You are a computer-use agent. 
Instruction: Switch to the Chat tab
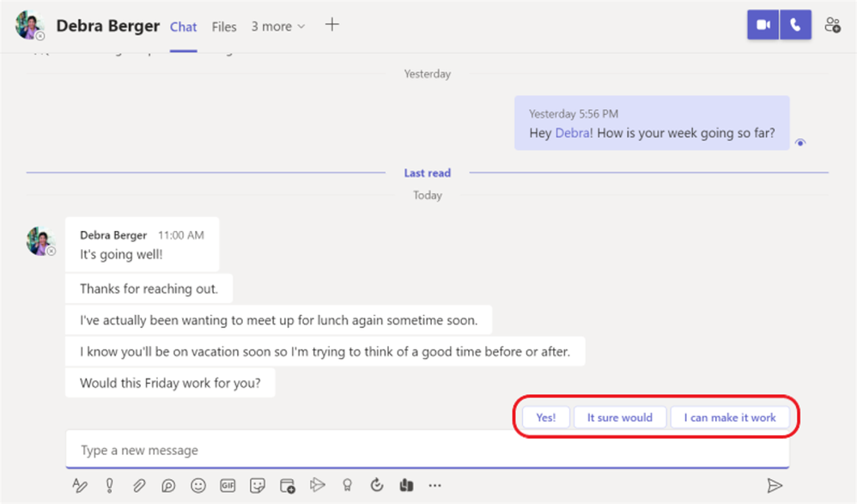pos(183,27)
